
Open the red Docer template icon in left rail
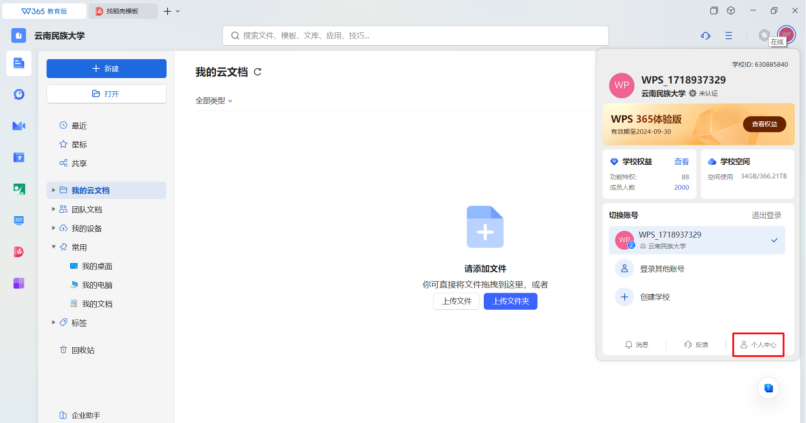19,252
